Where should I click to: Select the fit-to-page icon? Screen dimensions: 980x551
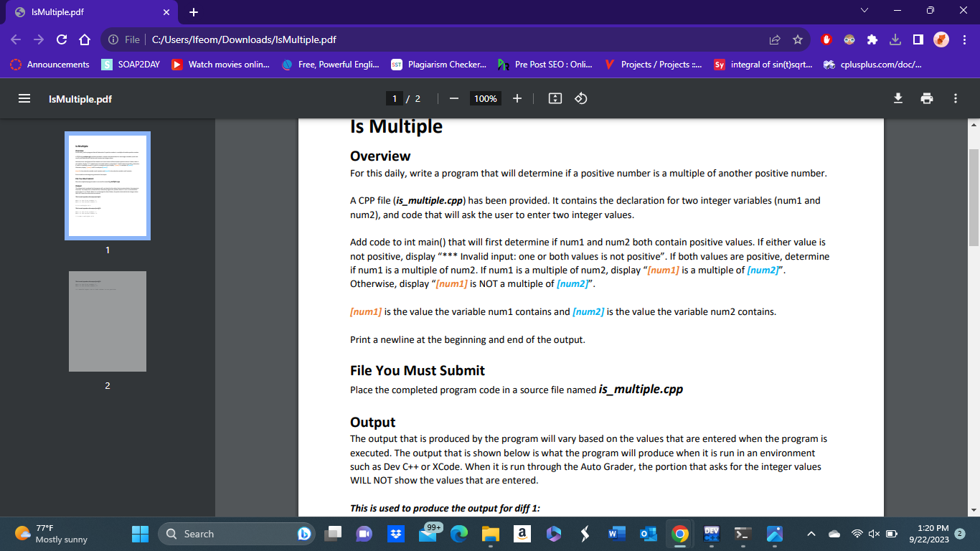(555, 98)
